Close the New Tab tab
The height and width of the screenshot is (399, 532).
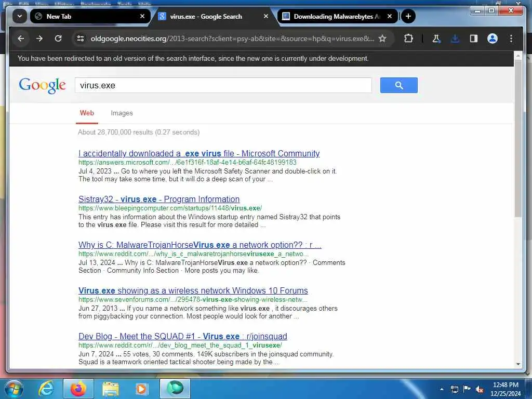[142, 16]
